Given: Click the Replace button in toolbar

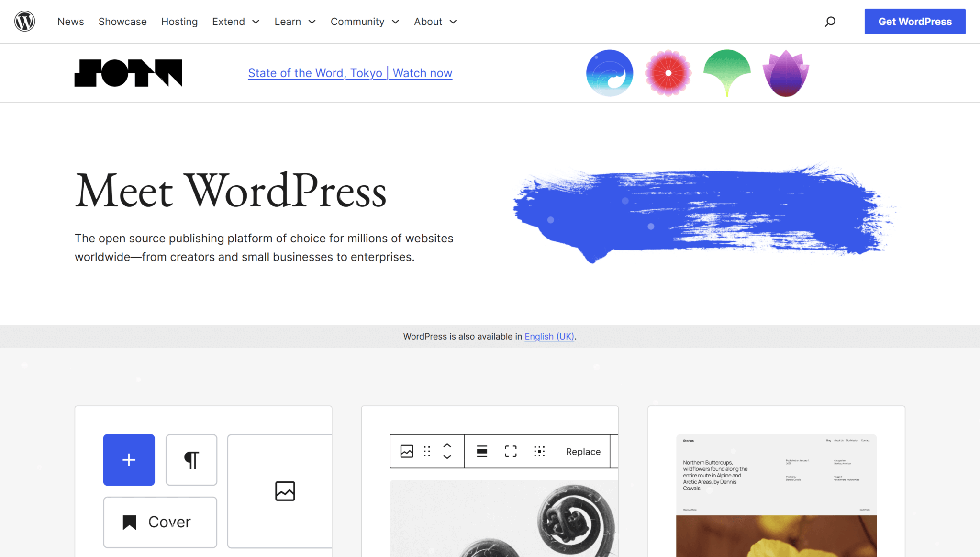Looking at the screenshot, I should tap(583, 451).
